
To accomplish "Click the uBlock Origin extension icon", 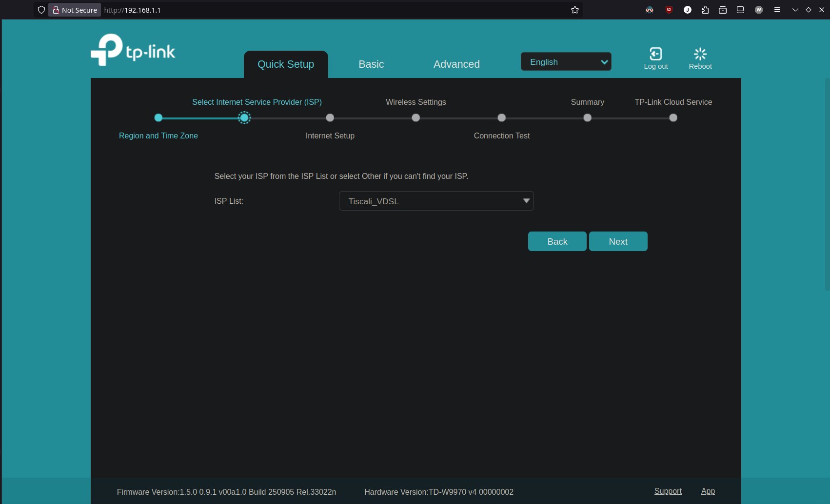I will pos(669,10).
